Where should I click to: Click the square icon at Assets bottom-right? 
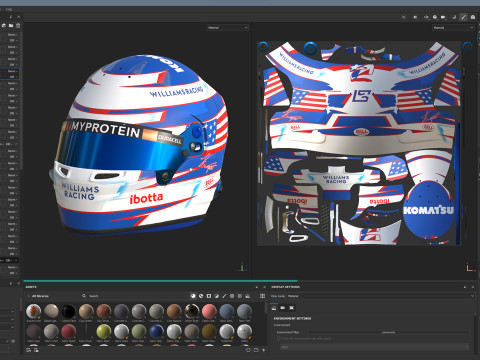pos(256,350)
